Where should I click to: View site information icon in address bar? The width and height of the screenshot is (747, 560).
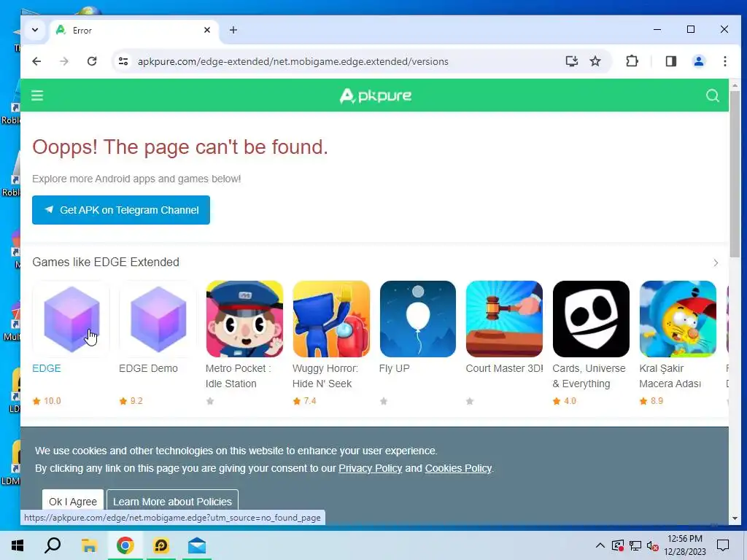[x=123, y=61]
